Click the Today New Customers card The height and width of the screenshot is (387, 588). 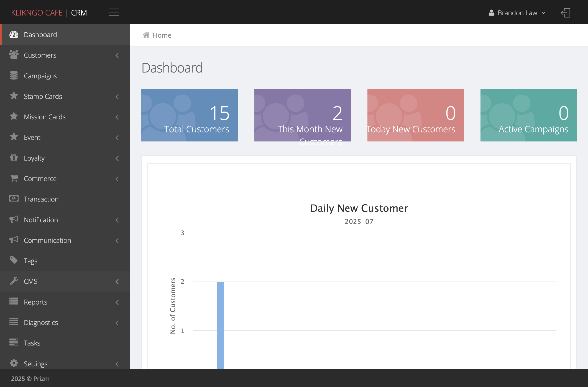tap(416, 115)
